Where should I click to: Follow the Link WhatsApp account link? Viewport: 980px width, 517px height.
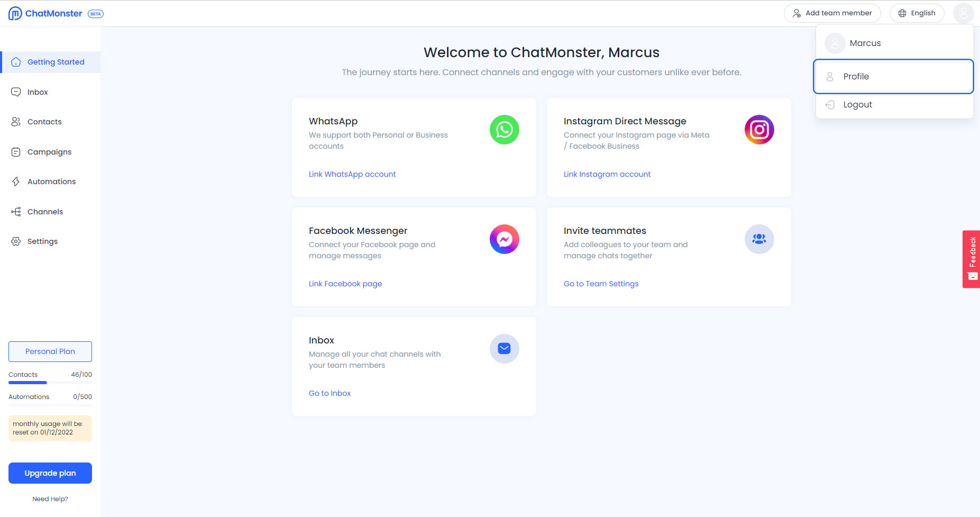tap(352, 174)
